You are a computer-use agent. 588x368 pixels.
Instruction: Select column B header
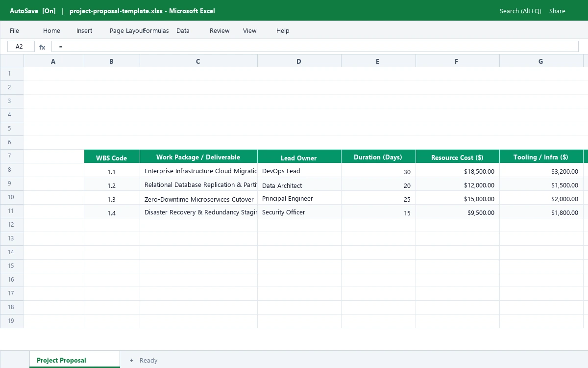tap(112, 61)
